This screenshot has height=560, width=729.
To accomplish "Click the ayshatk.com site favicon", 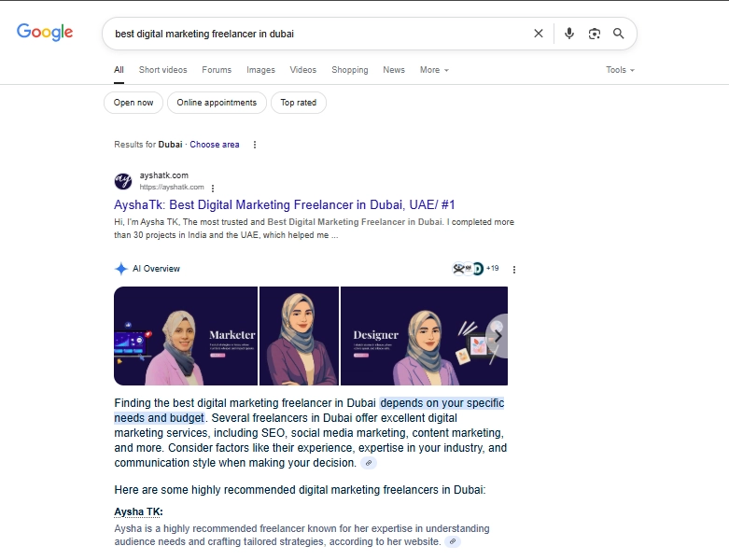I will point(122,181).
